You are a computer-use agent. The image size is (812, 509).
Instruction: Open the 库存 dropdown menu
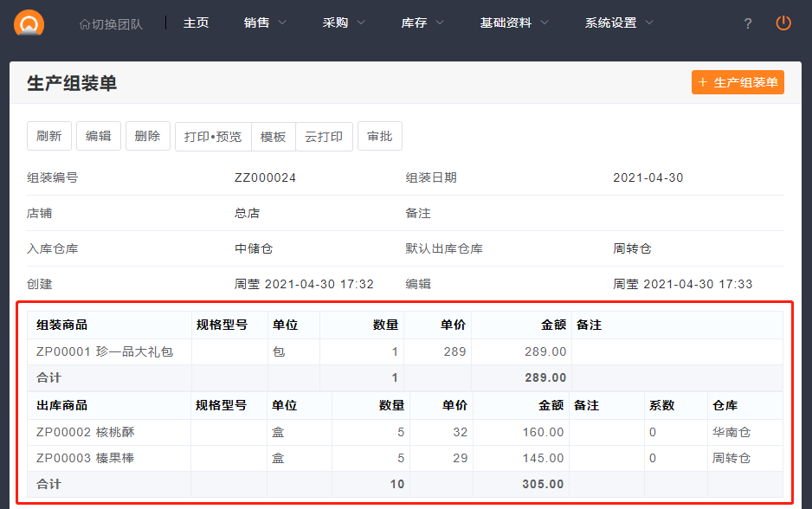coord(422,23)
